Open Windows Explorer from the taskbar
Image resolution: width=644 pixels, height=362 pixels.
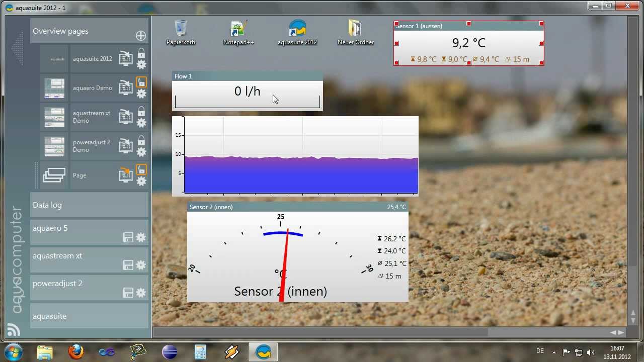(45, 352)
